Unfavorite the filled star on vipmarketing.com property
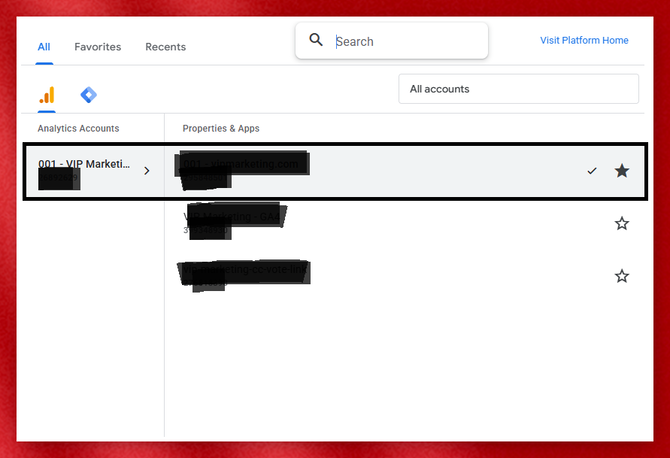Viewport: 670px width, 458px height. point(622,171)
